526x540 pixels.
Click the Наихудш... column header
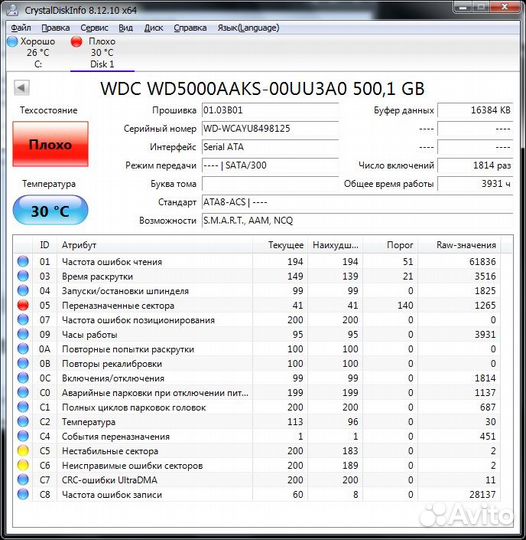335,245
